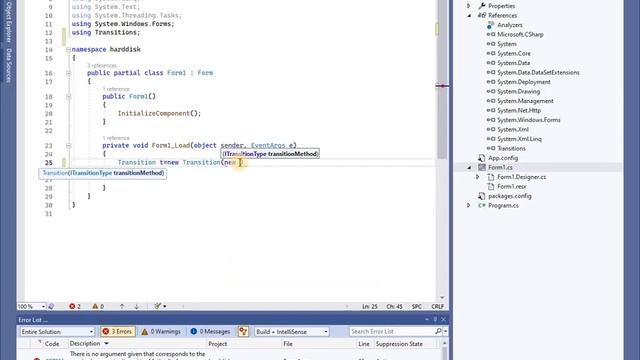The height and width of the screenshot is (360, 640).
Task: Click the Transitions reference icon
Action: [491, 149]
